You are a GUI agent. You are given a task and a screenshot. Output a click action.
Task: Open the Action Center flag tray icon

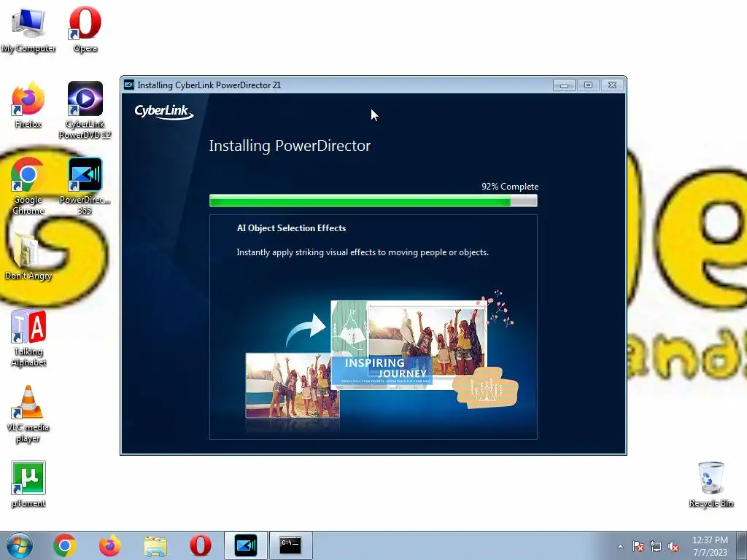click(638, 546)
